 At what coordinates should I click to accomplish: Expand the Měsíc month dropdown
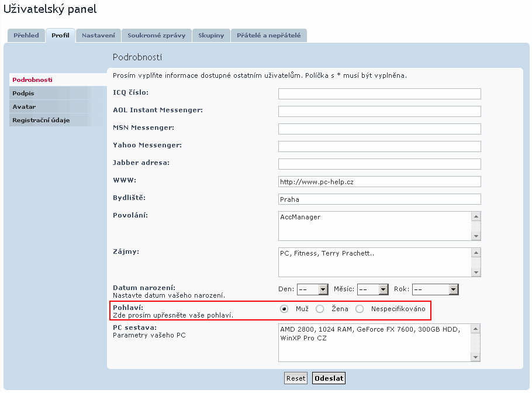[373, 289]
